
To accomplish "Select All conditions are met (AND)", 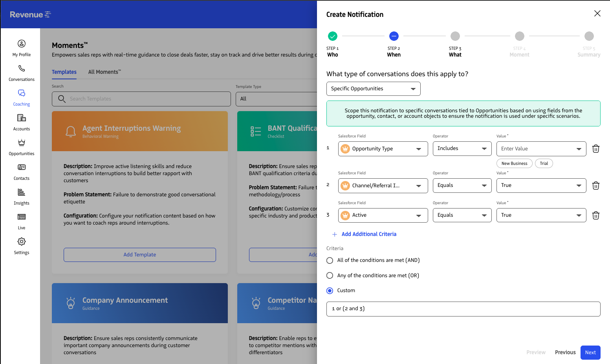I will point(330,260).
